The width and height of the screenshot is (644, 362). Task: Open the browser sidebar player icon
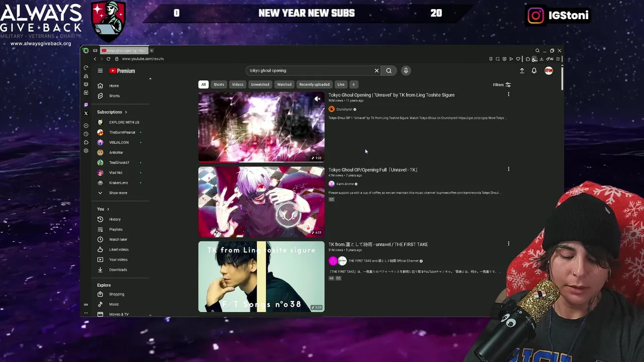tap(86, 126)
